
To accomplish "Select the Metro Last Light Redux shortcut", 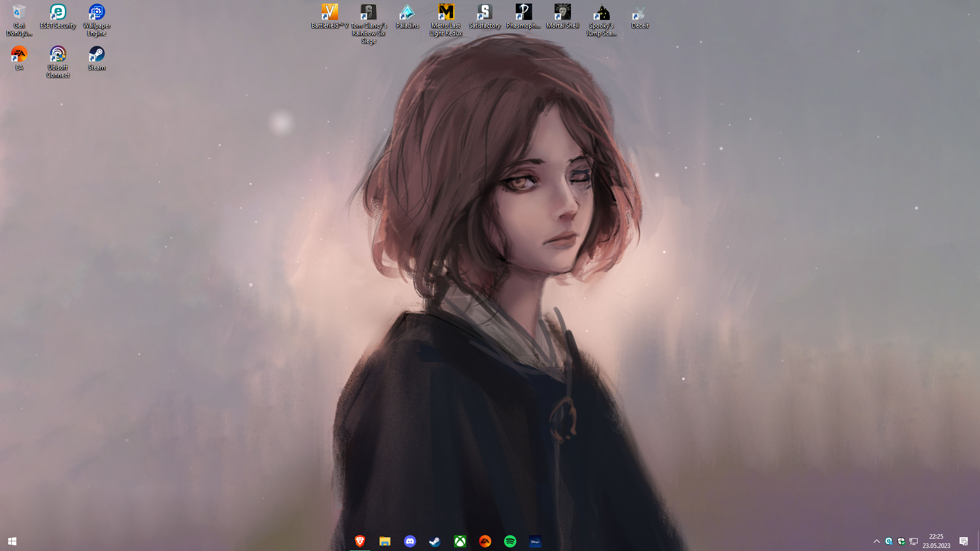I will pyautogui.click(x=446, y=20).
